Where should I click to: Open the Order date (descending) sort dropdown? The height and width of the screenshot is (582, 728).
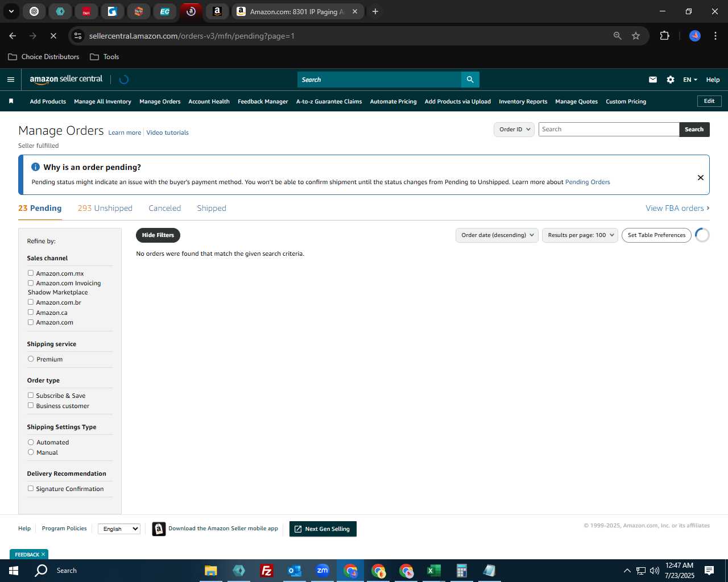tap(497, 235)
